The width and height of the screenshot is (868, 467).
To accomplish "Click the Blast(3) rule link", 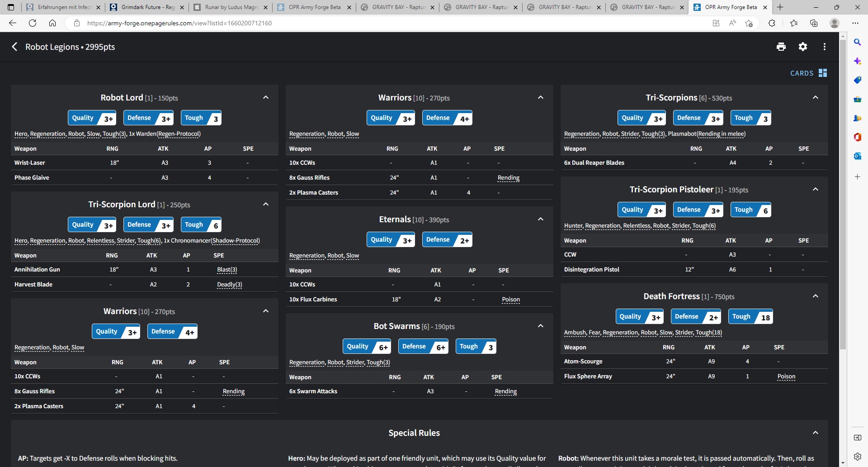I will click(227, 270).
